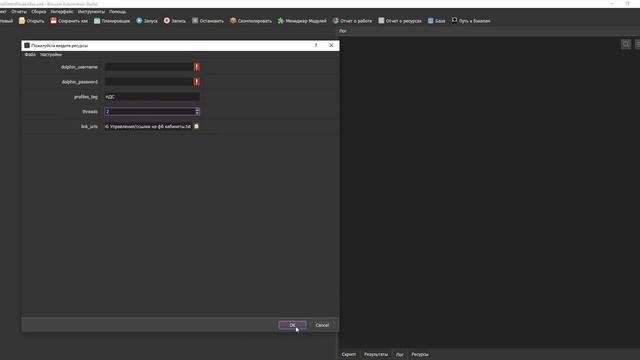Open the dialog's Настройки menu
The image size is (640, 360).
coord(51,54)
